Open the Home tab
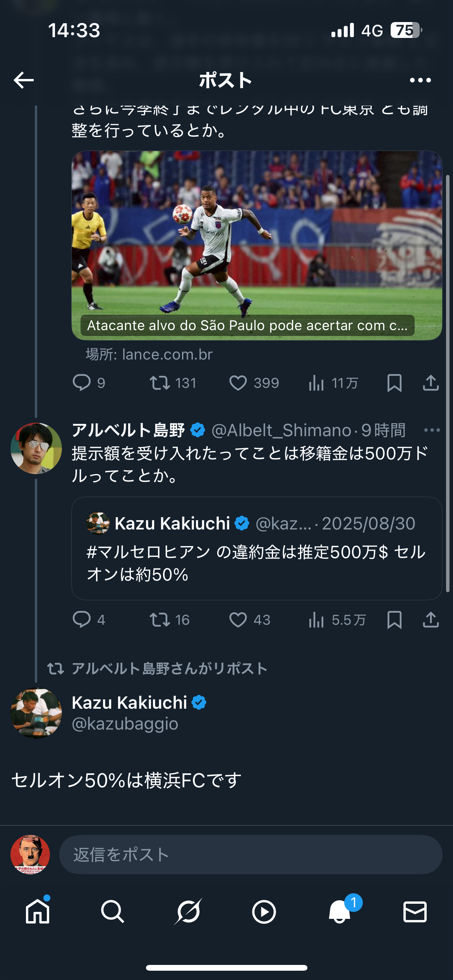 (38, 912)
